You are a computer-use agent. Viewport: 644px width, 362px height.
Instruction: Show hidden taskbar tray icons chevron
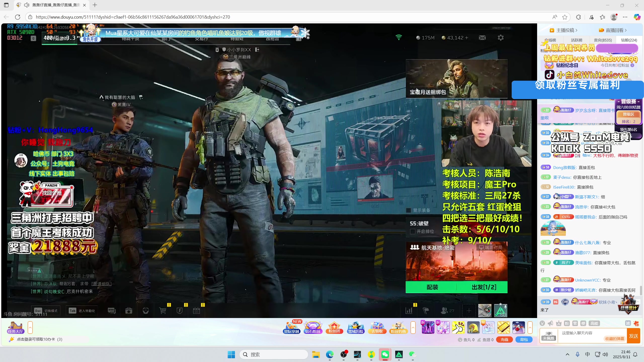[568, 354]
